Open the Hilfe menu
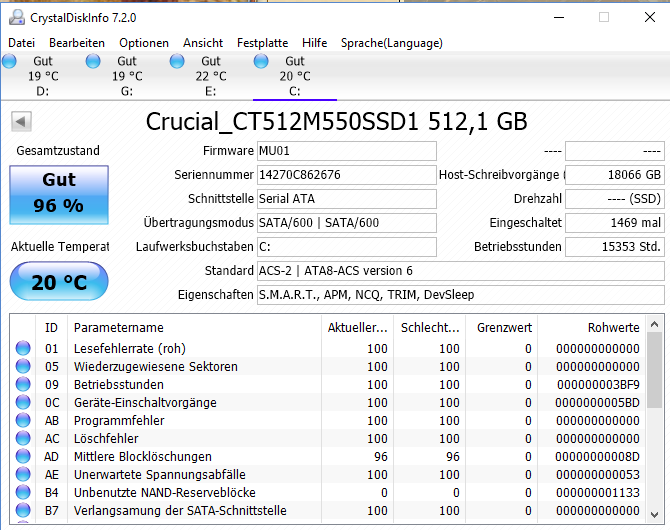 click(314, 43)
